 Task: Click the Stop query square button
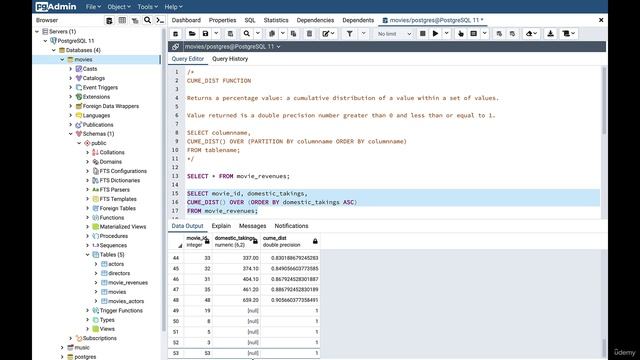(423, 34)
